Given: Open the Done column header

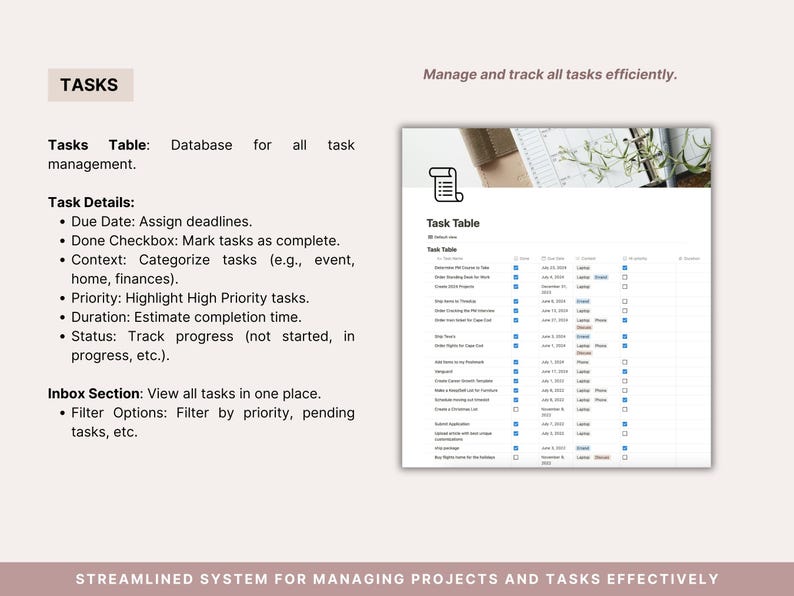Looking at the screenshot, I should [x=522, y=258].
